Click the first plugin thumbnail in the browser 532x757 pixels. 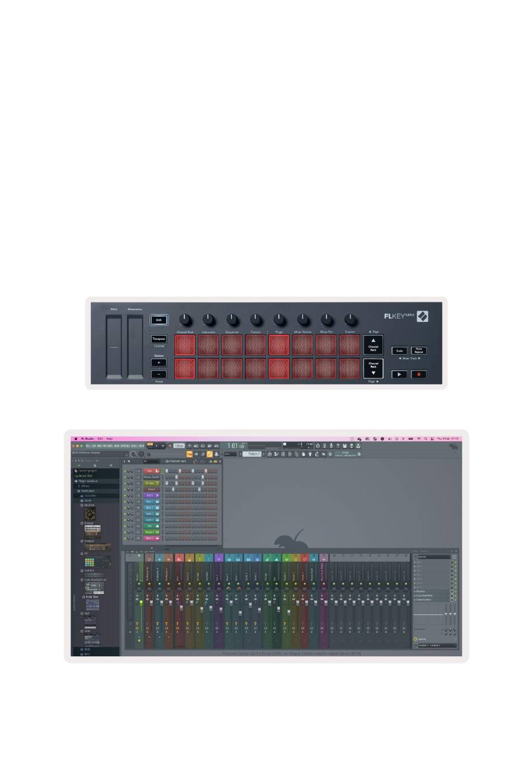click(x=90, y=514)
